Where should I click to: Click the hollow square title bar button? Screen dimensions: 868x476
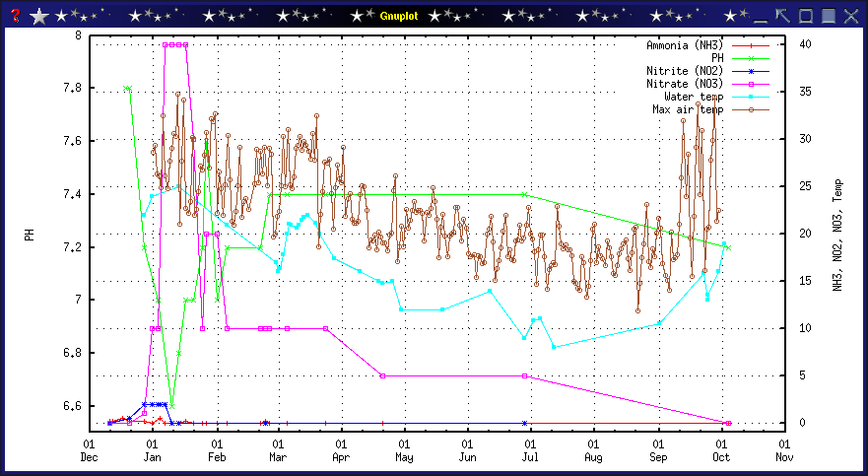pos(806,16)
